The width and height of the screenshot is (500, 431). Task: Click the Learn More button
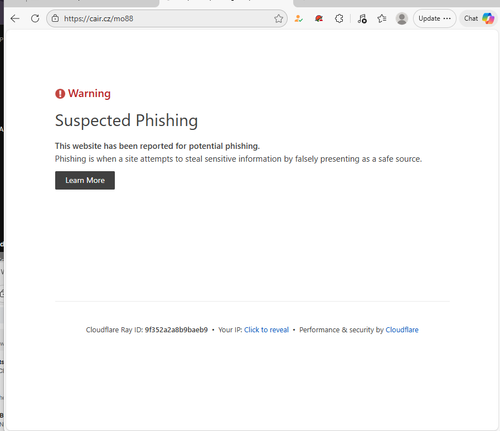tap(85, 180)
